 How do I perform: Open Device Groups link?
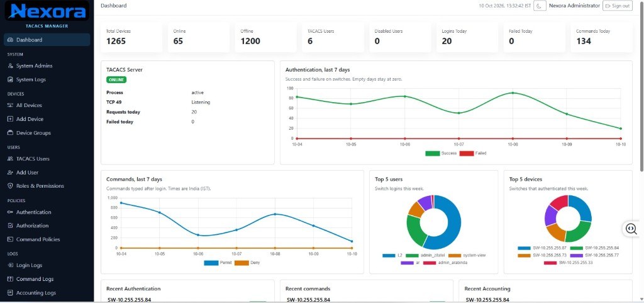click(x=47, y=133)
